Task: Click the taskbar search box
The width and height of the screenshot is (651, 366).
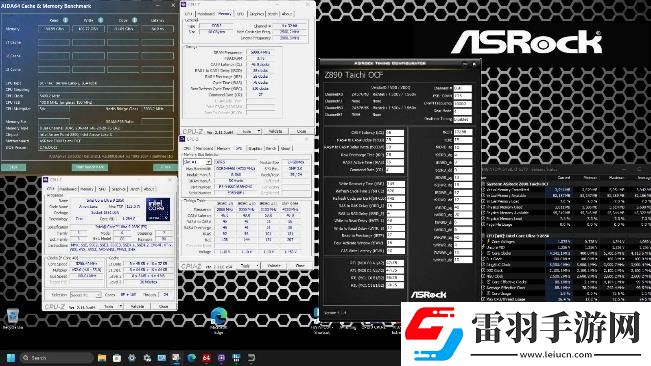Action: 57,358
